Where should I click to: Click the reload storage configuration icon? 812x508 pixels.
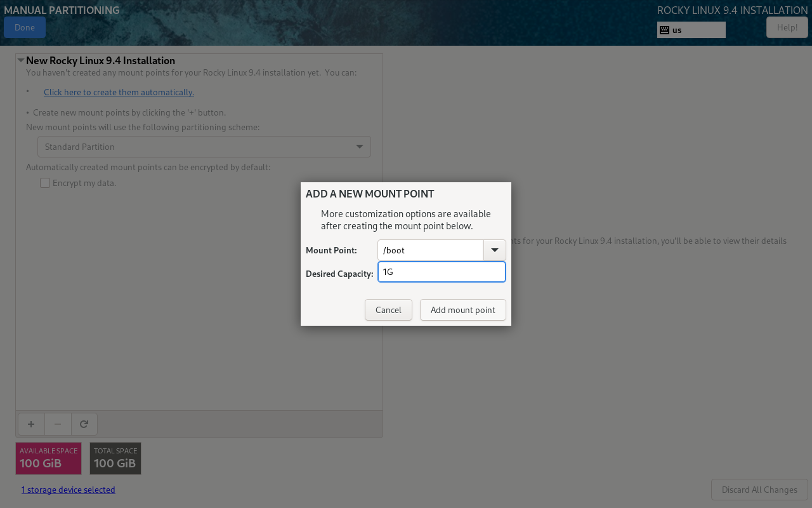[84, 424]
